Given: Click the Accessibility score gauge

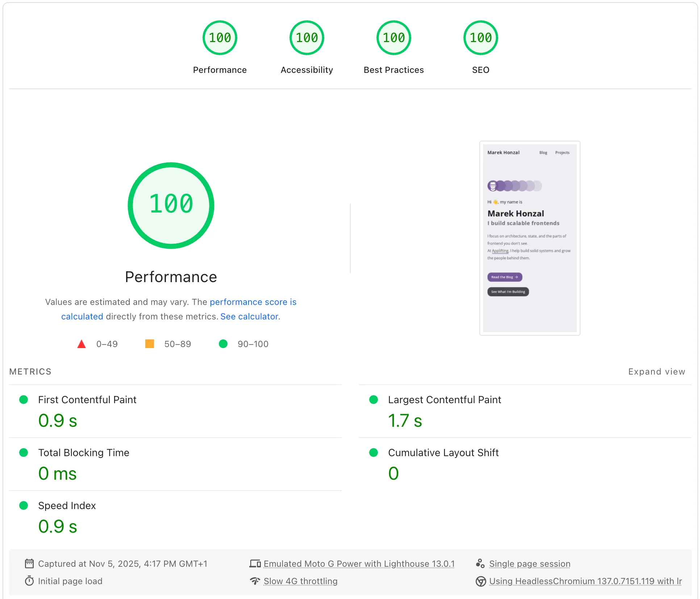Looking at the screenshot, I should 307,37.
